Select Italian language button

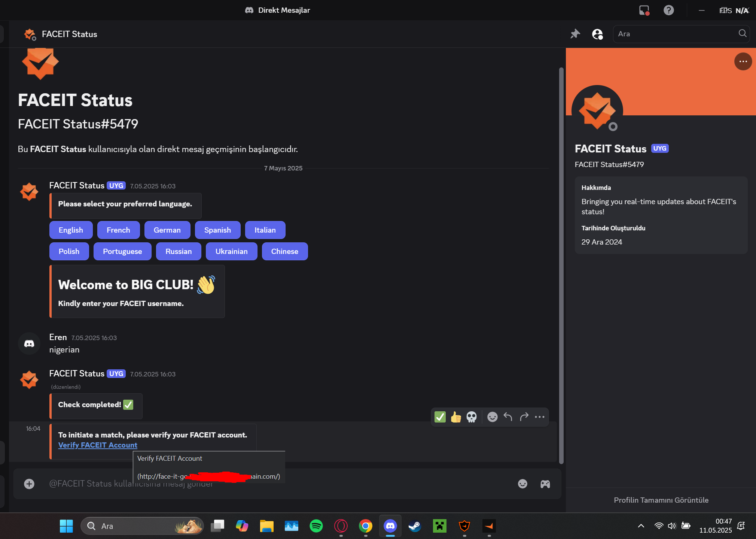click(265, 230)
